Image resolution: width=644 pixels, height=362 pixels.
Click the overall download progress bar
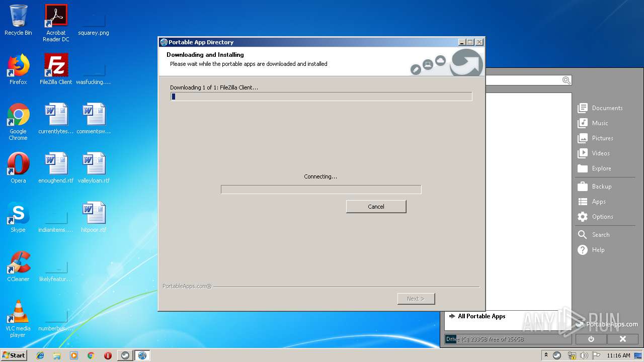point(321,97)
